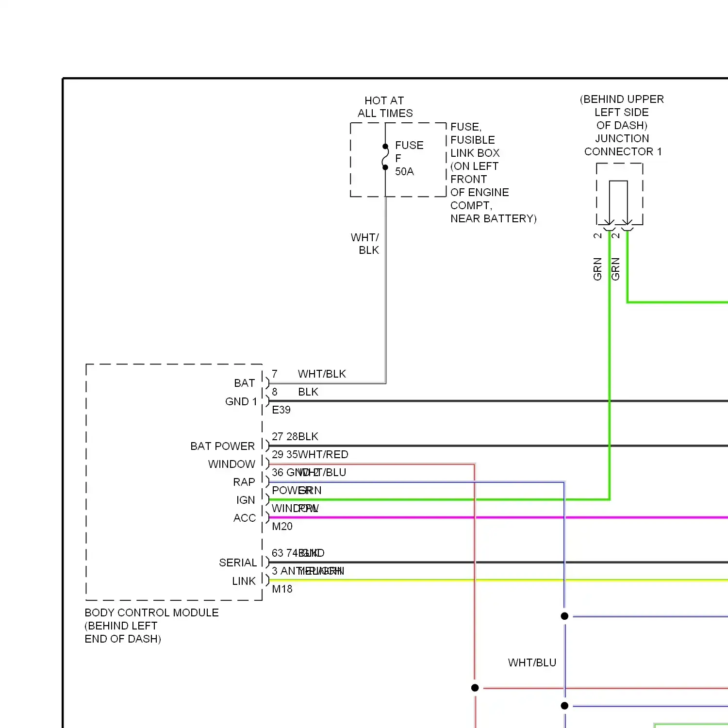Click the HOT AT ALL TIMES label
This screenshot has width=728, height=728.
coord(385,107)
